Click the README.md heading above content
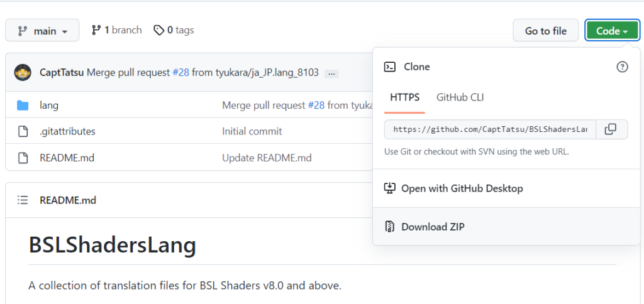The width and height of the screenshot is (644, 304). click(x=68, y=200)
